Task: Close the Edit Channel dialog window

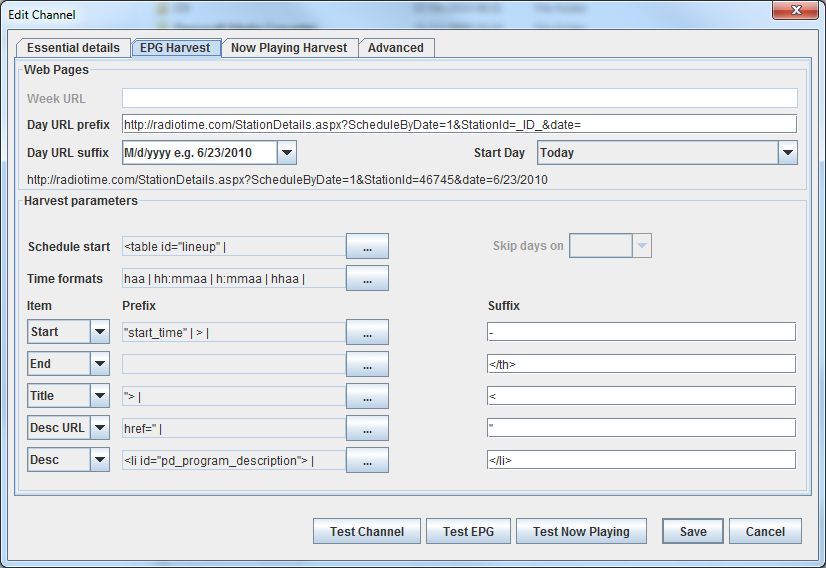Action: (x=796, y=11)
